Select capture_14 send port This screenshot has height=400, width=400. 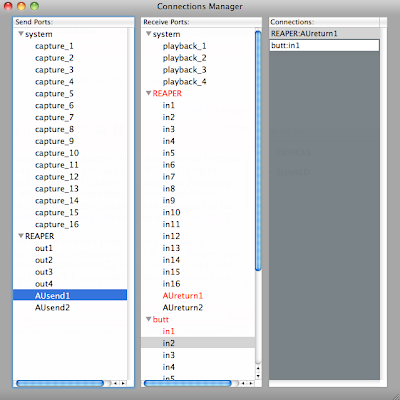57,201
